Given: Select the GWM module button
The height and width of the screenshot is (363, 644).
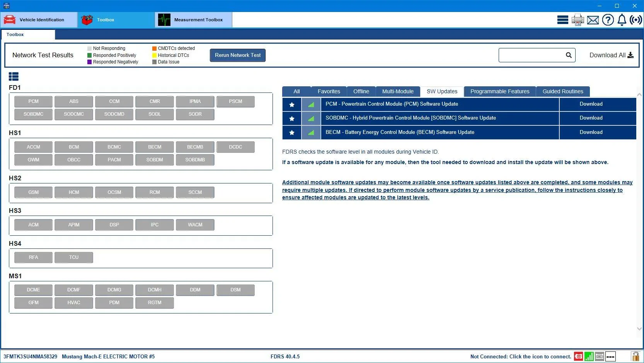Looking at the screenshot, I should 33,160.
